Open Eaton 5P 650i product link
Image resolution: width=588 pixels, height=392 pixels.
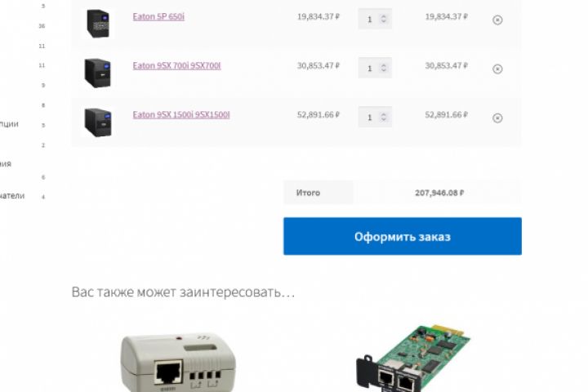158,16
